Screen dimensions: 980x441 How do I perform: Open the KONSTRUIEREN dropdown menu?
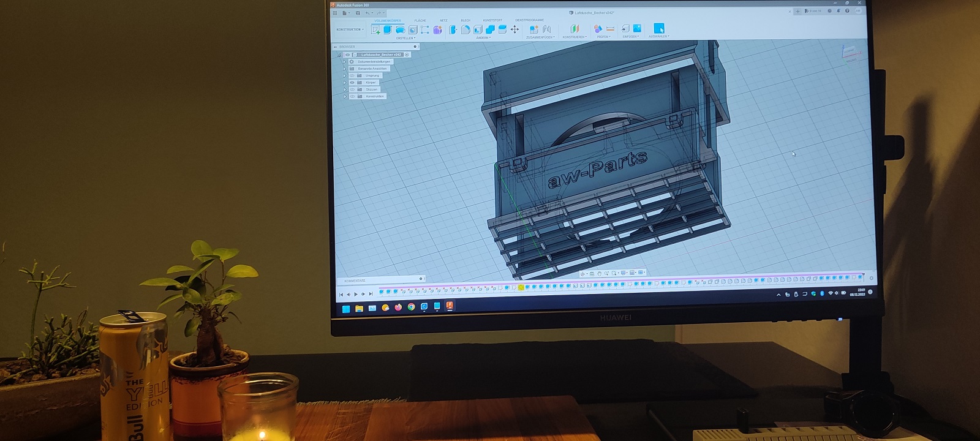(575, 37)
